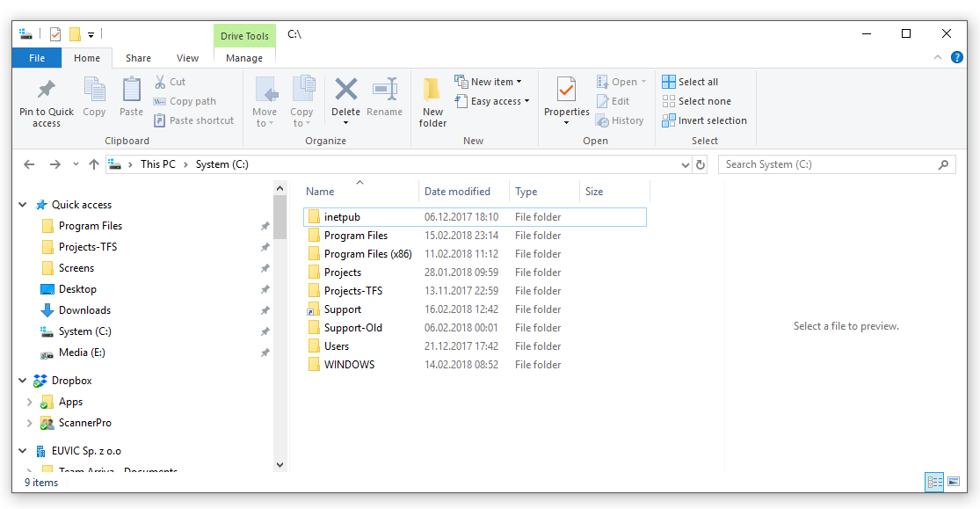Image resolution: width=980 pixels, height=509 pixels.
Task: Switch to large icons view in status bar
Action: click(954, 482)
